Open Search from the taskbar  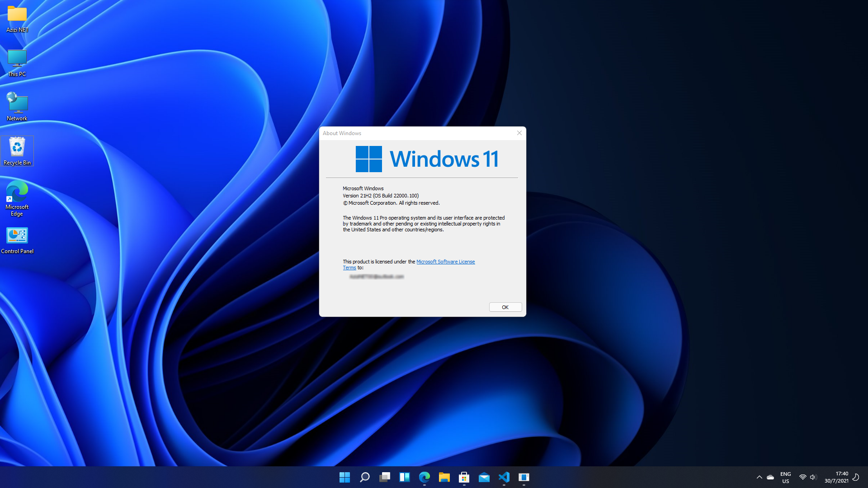(364, 477)
